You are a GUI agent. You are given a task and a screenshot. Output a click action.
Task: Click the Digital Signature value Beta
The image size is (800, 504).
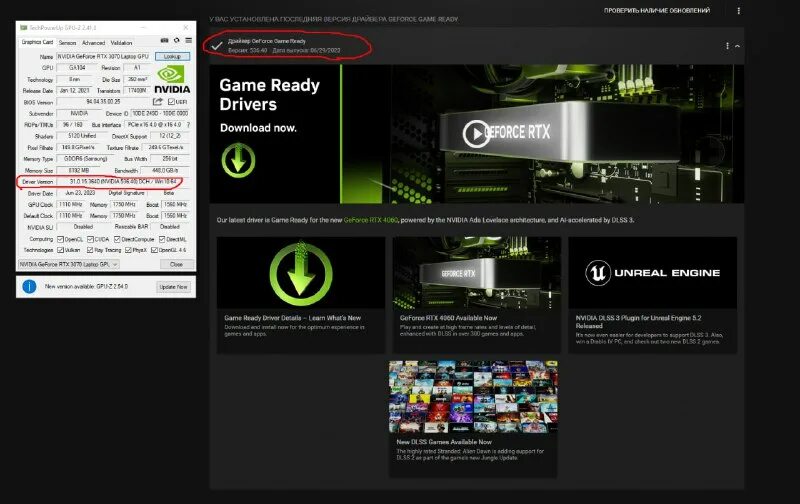169,193
